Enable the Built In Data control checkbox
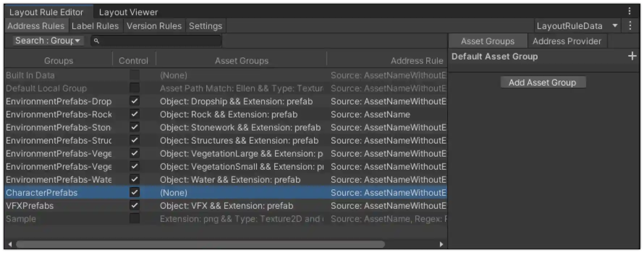This screenshot has height=253, width=644. 134,75
